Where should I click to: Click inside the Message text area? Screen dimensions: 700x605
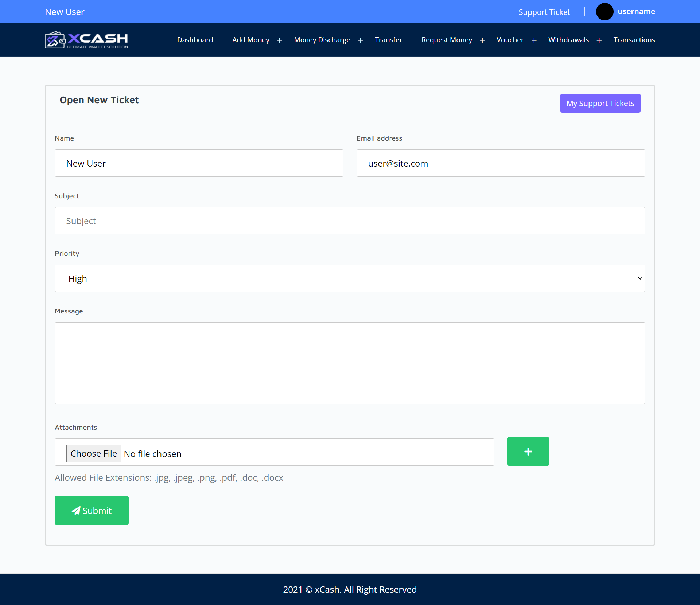(x=350, y=363)
